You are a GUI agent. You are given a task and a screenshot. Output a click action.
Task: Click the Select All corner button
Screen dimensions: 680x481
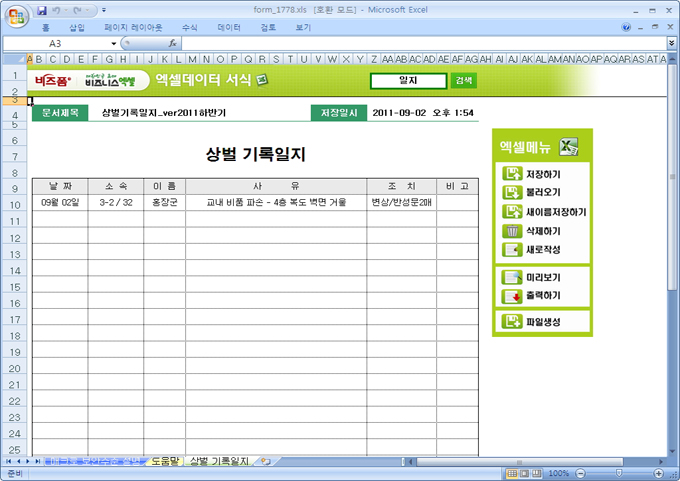point(14,59)
